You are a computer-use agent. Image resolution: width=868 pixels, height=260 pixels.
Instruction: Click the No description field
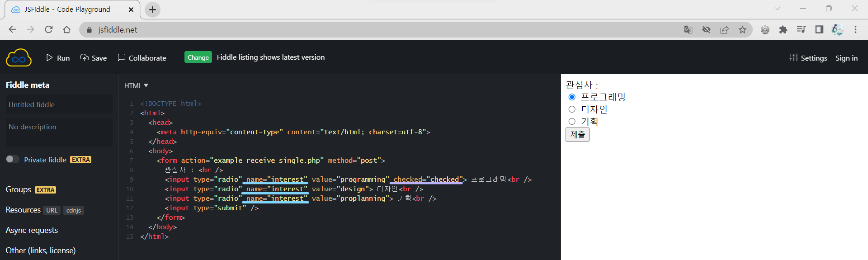[59, 132]
